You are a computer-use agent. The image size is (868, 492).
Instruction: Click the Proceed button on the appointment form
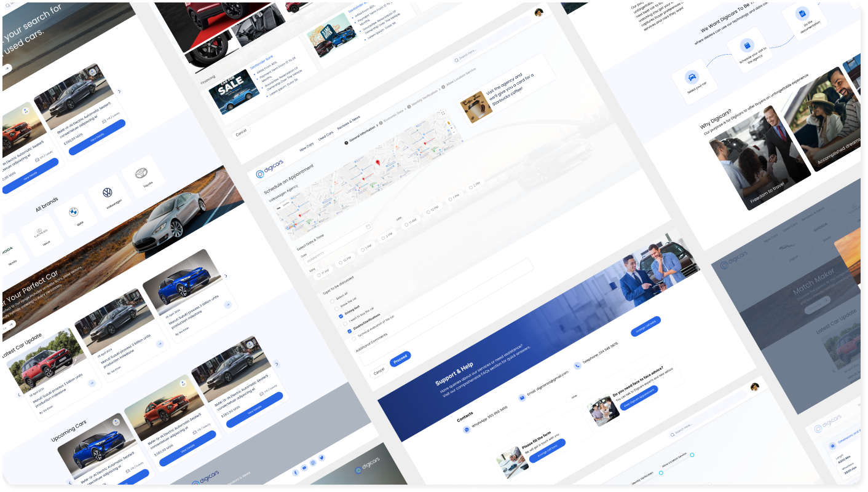point(400,359)
